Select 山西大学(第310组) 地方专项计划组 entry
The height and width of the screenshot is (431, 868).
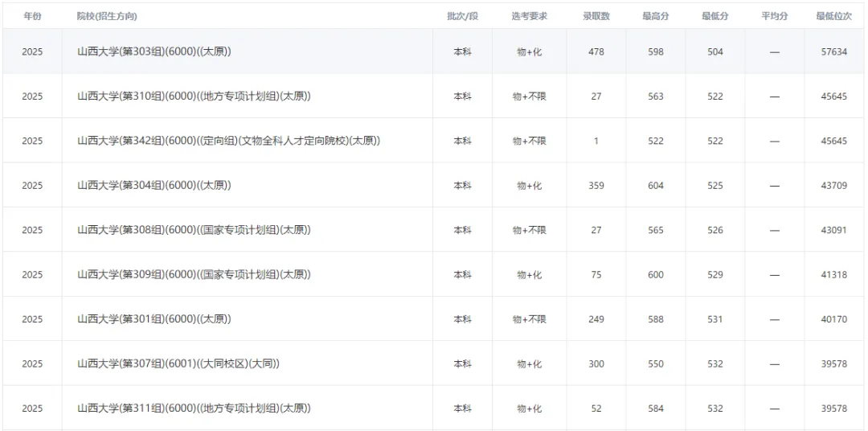(194, 96)
